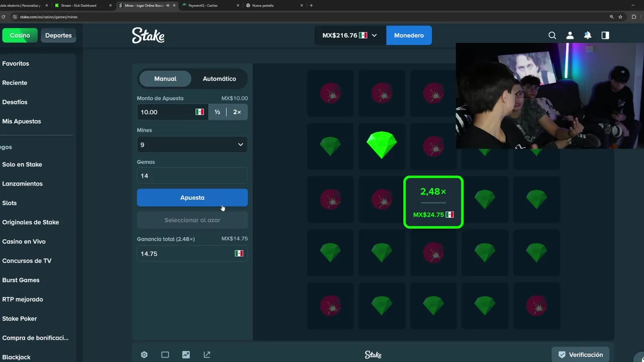
Task: Open Originales de Stake category
Action: (30, 222)
